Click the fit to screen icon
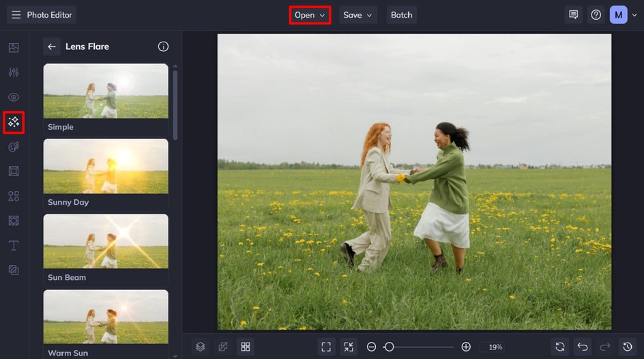 (326, 347)
